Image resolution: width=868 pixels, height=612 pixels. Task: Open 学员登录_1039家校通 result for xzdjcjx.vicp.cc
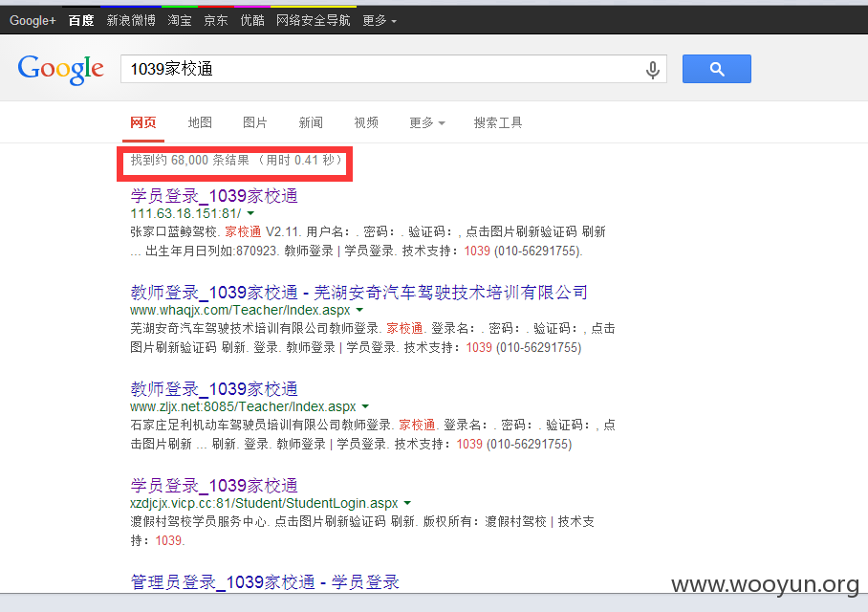(214, 485)
